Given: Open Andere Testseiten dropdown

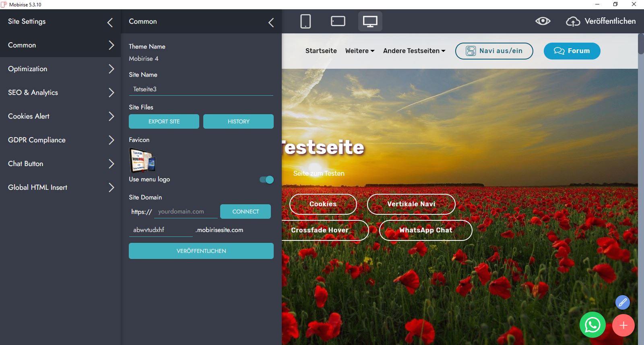Looking at the screenshot, I should [414, 51].
